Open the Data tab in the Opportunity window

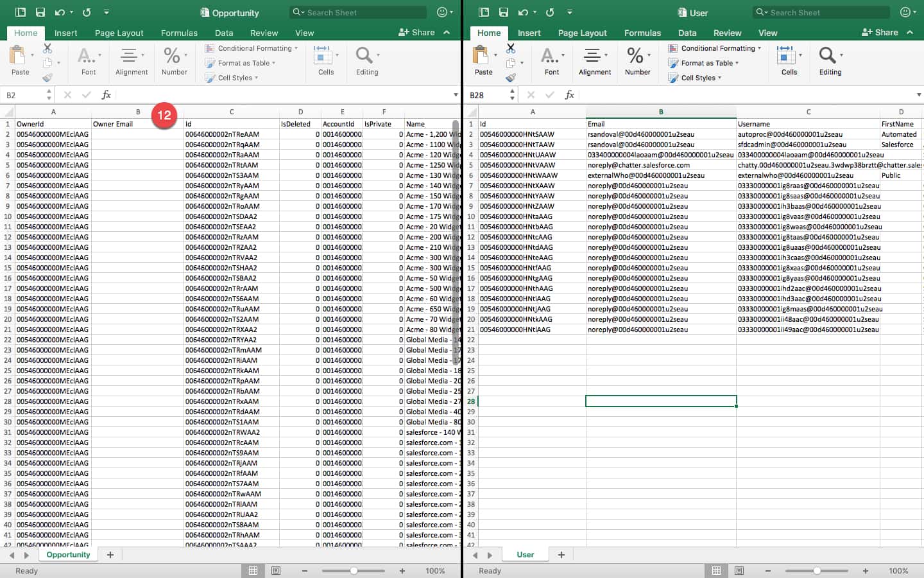(x=224, y=33)
